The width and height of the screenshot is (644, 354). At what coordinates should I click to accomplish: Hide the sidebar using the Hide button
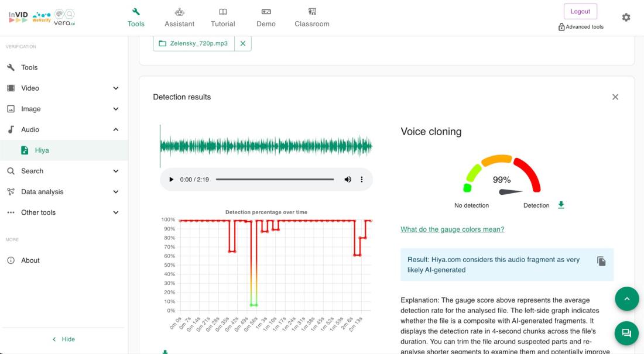pyautogui.click(x=63, y=339)
